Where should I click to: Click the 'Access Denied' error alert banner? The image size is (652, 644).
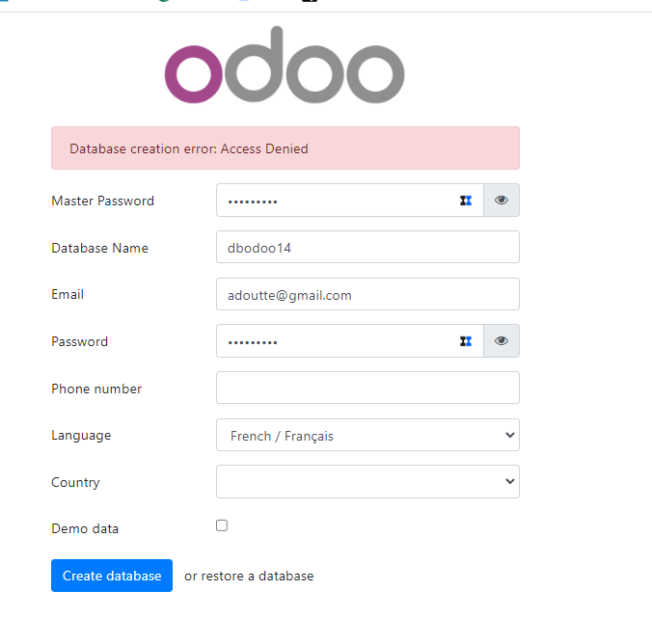pos(285,148)
